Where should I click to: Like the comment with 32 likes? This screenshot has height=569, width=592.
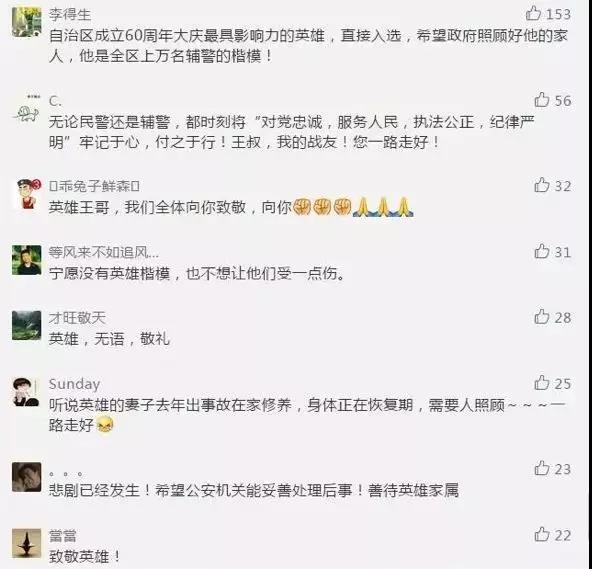tap(541, 185)
